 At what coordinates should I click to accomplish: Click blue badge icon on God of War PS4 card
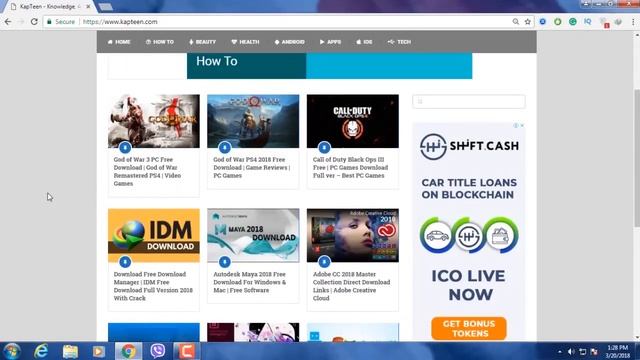click(224, 147)
